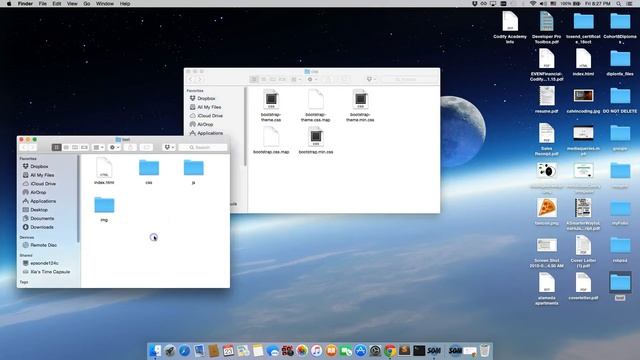
Task: Open the Window menu
Action: [105, 3]
